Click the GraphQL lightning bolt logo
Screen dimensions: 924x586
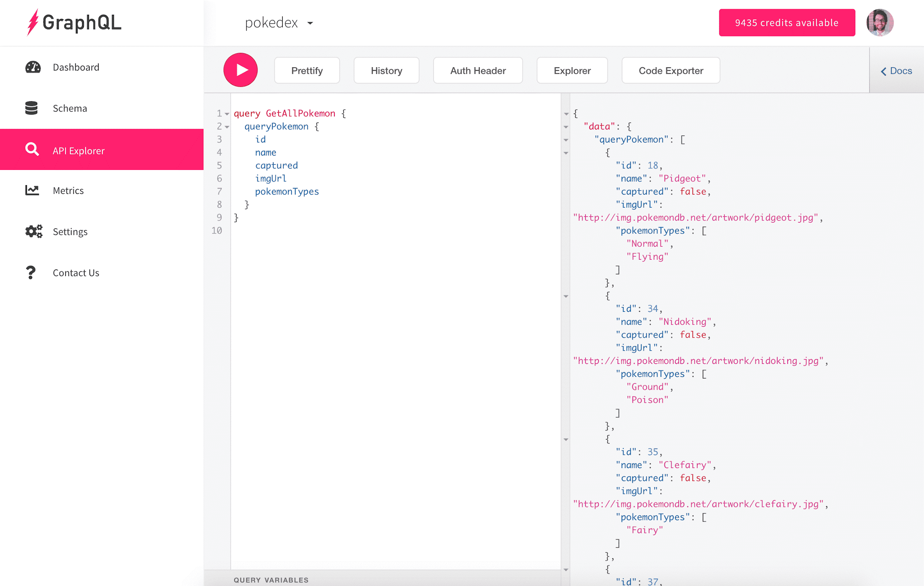coord(33,22)
